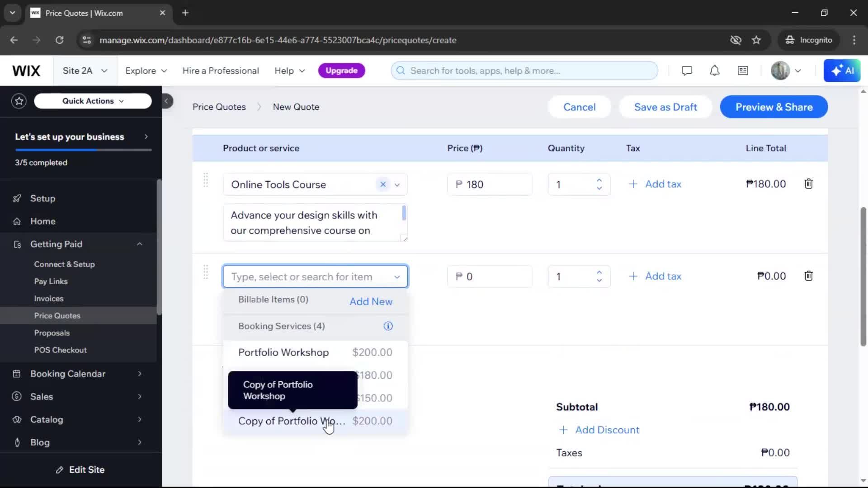868x488 pixels.
Task: Click the item description text area
Action: click(315, 223)
